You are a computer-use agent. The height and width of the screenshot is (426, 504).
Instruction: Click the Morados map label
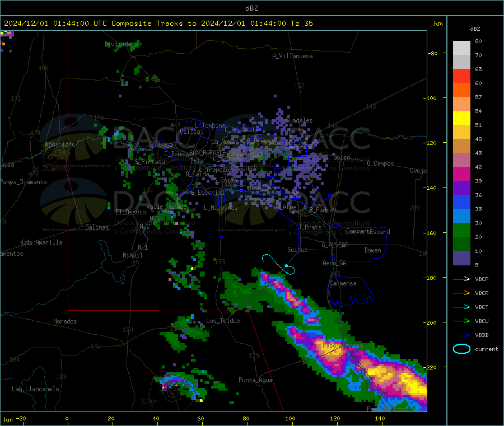[x=65, y=321]
